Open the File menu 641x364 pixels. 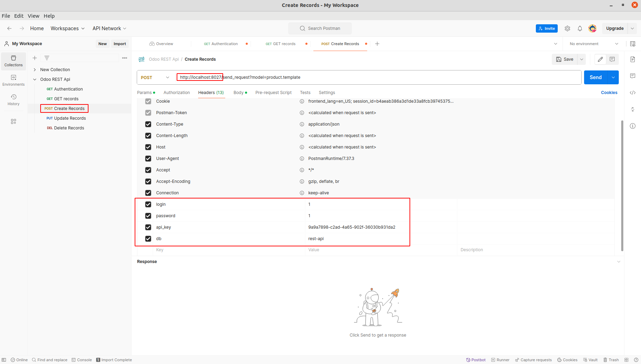click(6, 16)
